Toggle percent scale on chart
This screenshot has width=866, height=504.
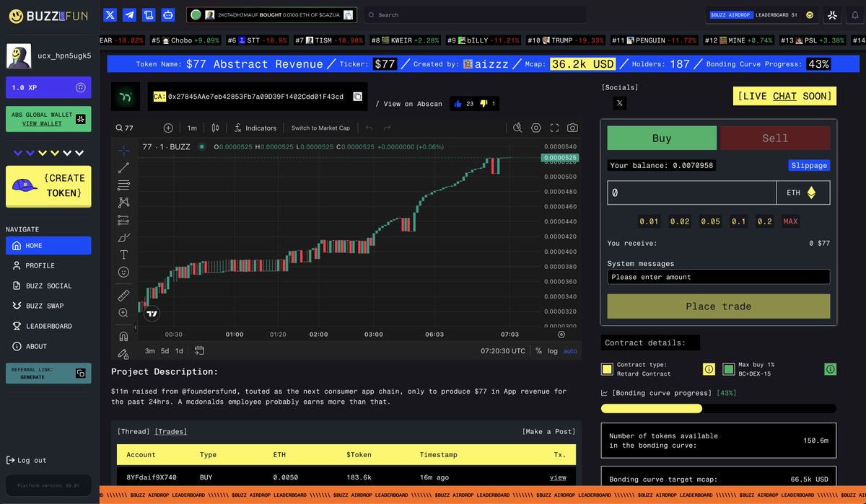[538, 350]
